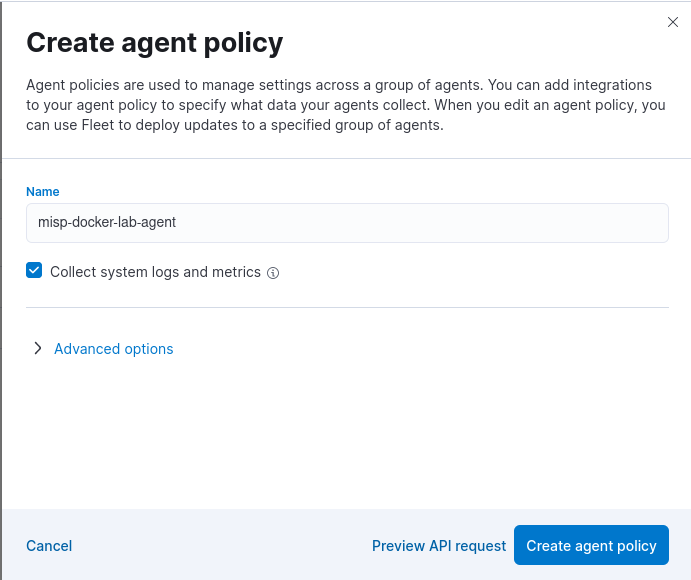
Task: Focus the Name input containing misp-docker-lab-agent
Action: pos(347,223)
